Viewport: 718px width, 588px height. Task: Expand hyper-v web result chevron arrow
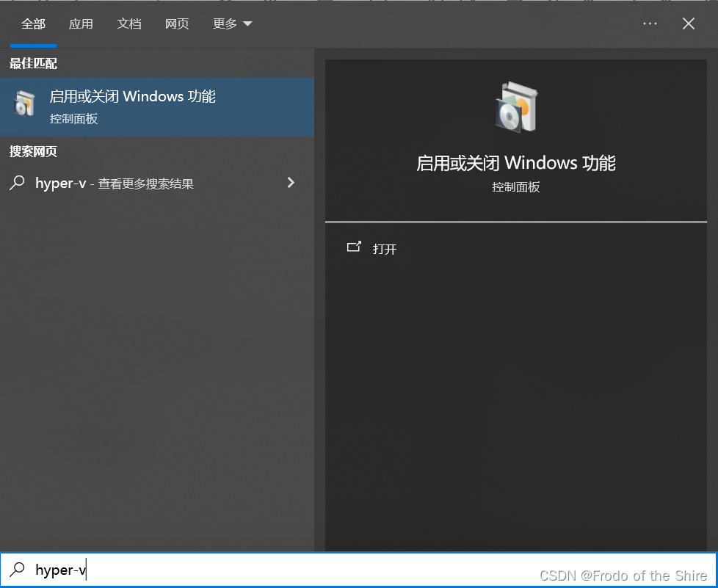(291, 183)
